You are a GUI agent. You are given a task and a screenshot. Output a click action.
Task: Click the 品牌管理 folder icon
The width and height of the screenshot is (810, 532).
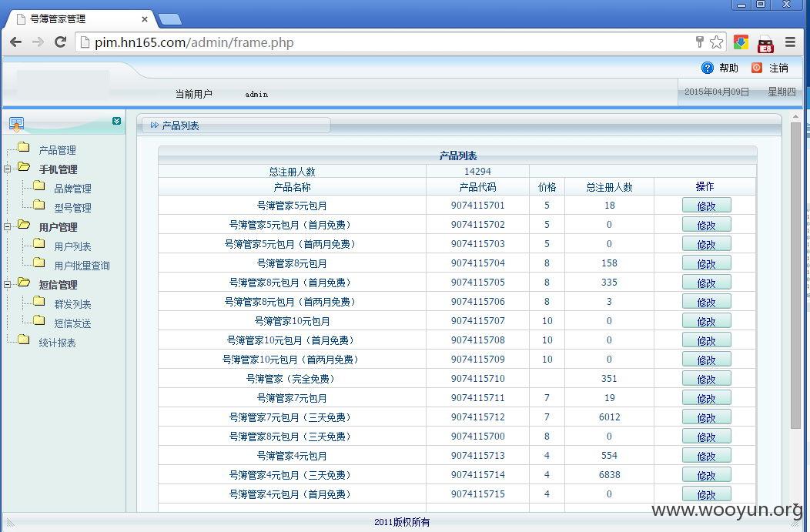39,186
